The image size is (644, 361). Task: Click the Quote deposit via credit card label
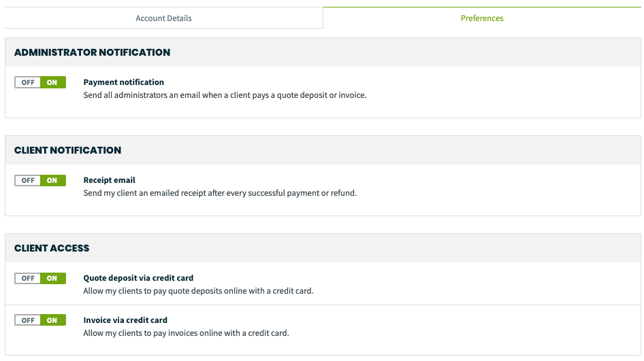(x=138, y=278)
